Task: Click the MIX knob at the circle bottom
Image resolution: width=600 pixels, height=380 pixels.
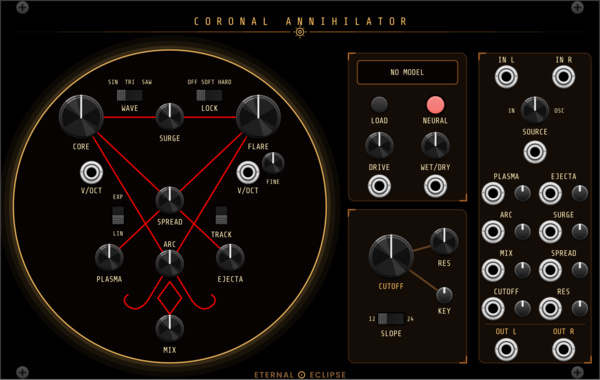Action: pyautogui.click(x=170, y=328)
